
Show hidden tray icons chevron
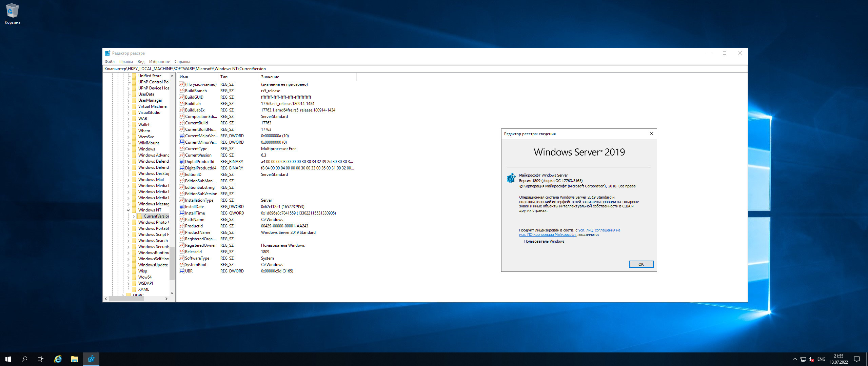tap(795, 359)
